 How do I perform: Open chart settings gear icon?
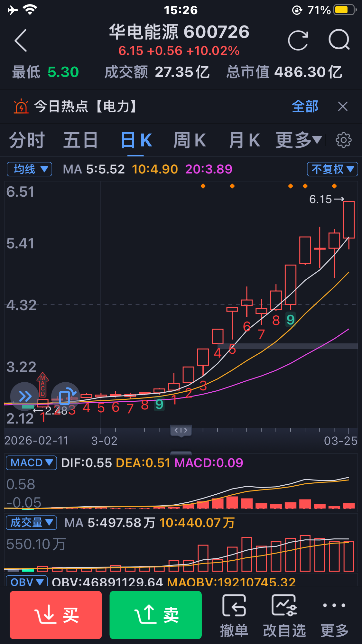[x=343, y=140]
